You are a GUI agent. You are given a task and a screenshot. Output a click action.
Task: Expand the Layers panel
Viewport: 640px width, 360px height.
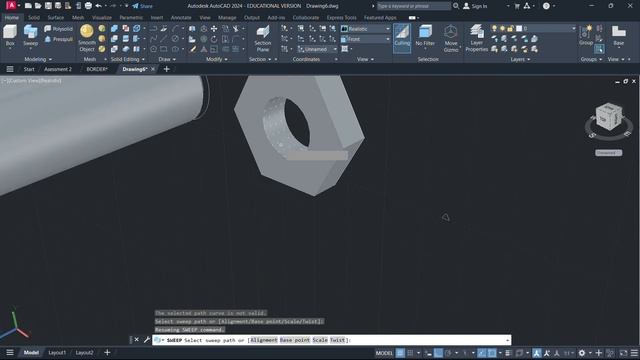[520, 60]
